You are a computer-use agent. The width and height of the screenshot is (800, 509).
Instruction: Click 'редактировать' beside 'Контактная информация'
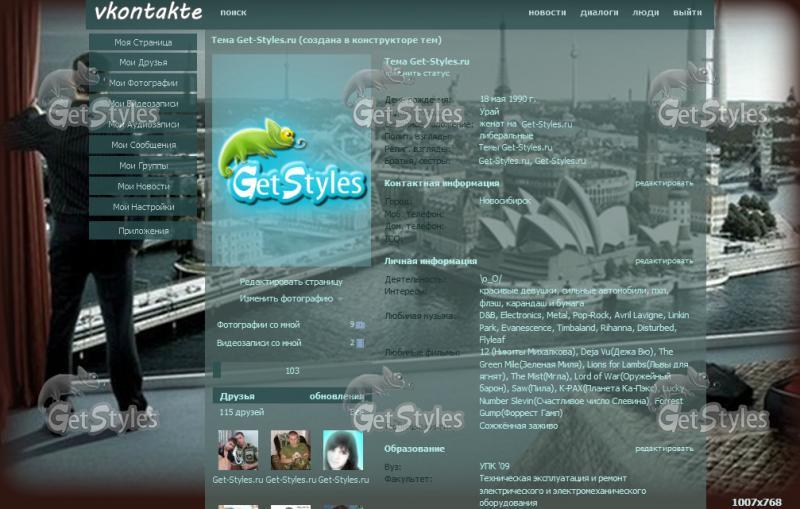pos(663,184)
